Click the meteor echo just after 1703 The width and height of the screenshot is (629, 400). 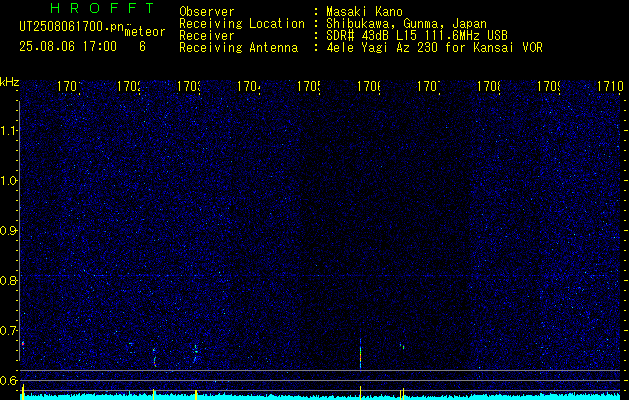(195, 353)
